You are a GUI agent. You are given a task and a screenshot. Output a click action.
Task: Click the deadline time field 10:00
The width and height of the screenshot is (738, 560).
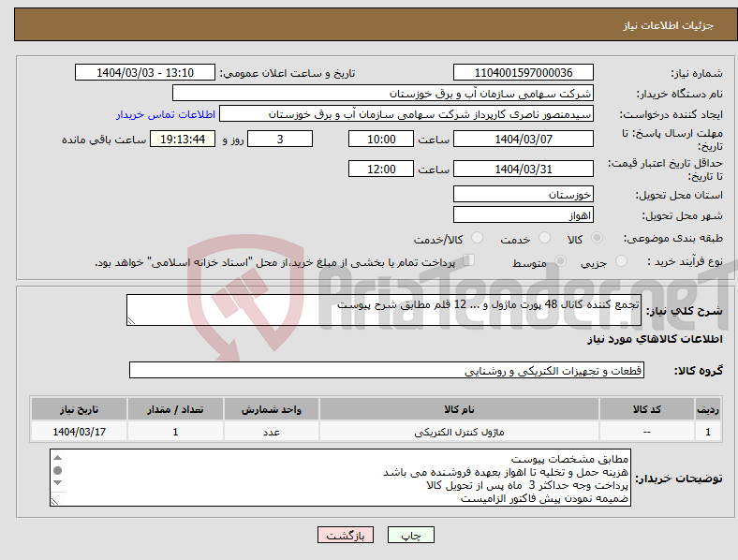coord(381,140)
